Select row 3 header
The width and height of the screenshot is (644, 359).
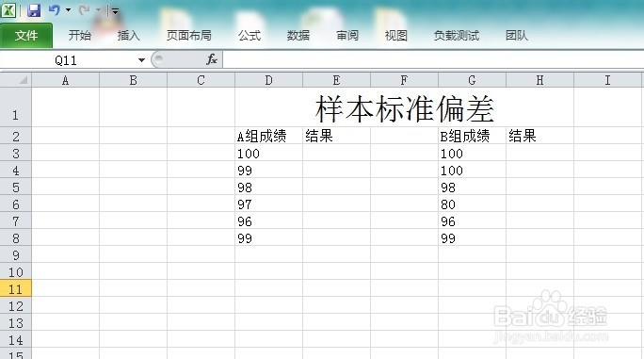point(16,153)
